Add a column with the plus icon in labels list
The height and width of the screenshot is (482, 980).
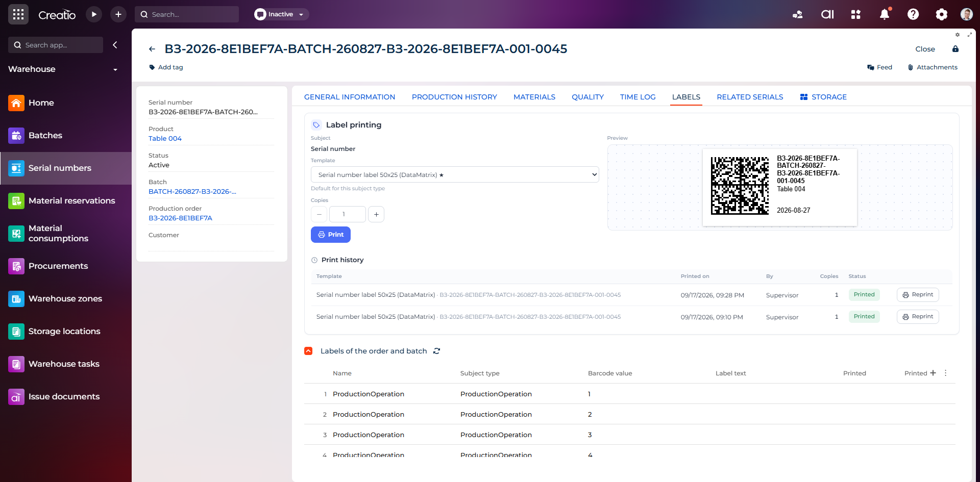pyautogui.click(x=933, y=373)
